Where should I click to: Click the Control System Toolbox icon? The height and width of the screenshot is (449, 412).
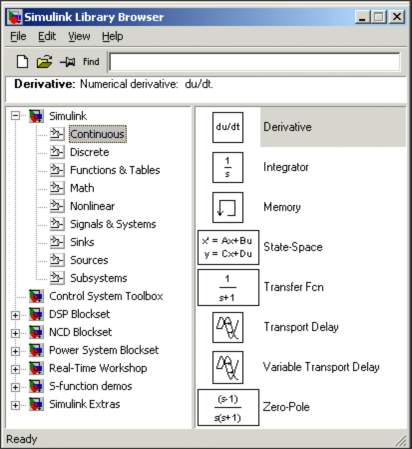(x=36, y=296)
